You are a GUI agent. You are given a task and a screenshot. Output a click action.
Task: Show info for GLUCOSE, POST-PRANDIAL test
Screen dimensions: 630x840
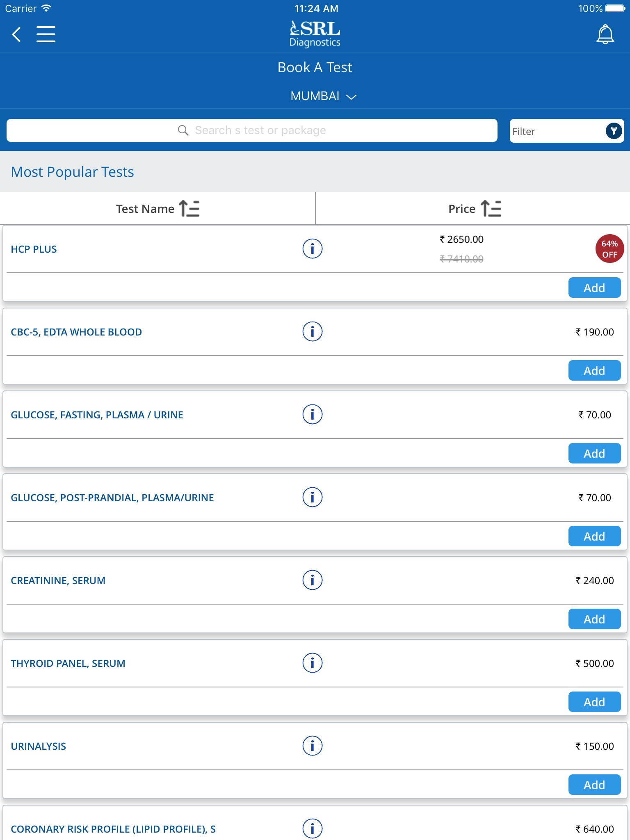click(x=313, y=497)
